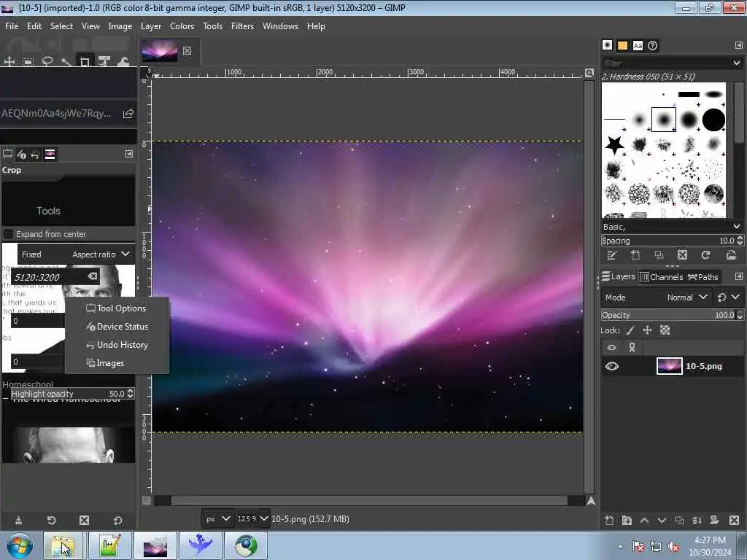Toggle Expand from center checkbox

pos(8,234)
